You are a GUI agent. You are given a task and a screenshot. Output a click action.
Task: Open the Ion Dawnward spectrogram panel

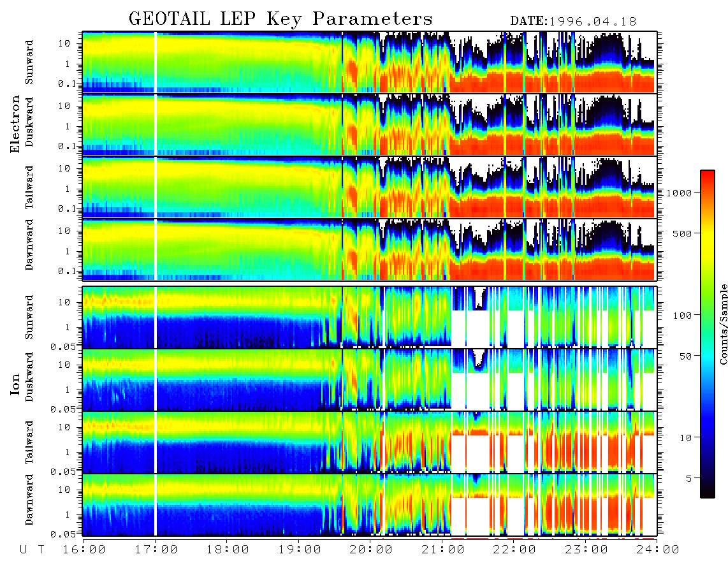[370, 505]
